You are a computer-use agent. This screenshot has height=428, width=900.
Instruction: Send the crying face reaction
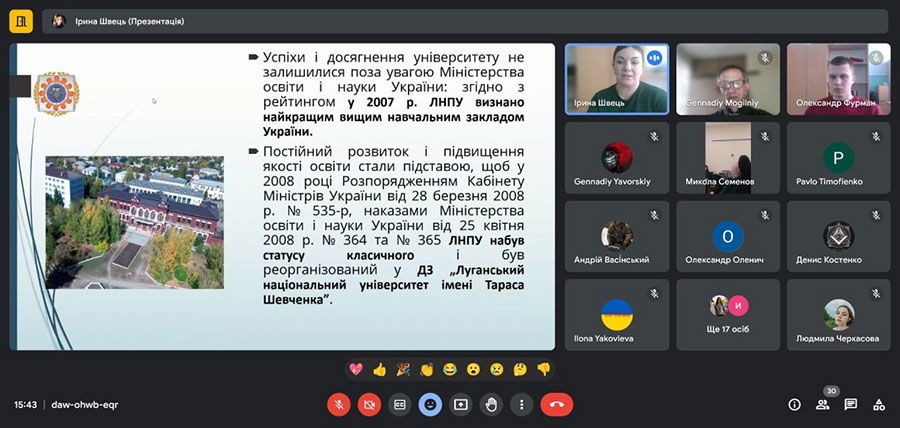click(x=496, y=369)
